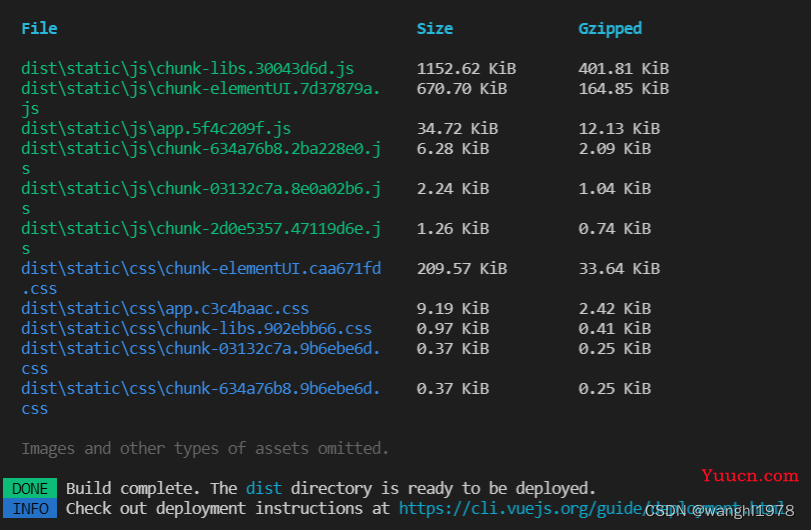Open the cli.vuejs.org deployment guide link
This screenshot has width=811, height=530.
pyautogui.click(x=591, y=509)
